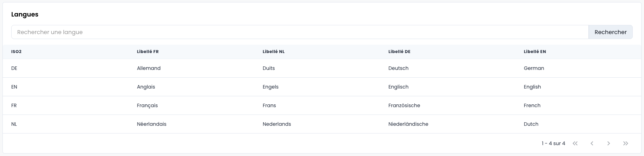The height and width of the screenshot is (156, 644).
Task: Select the DE language row
Action: [x=14, y=68]
